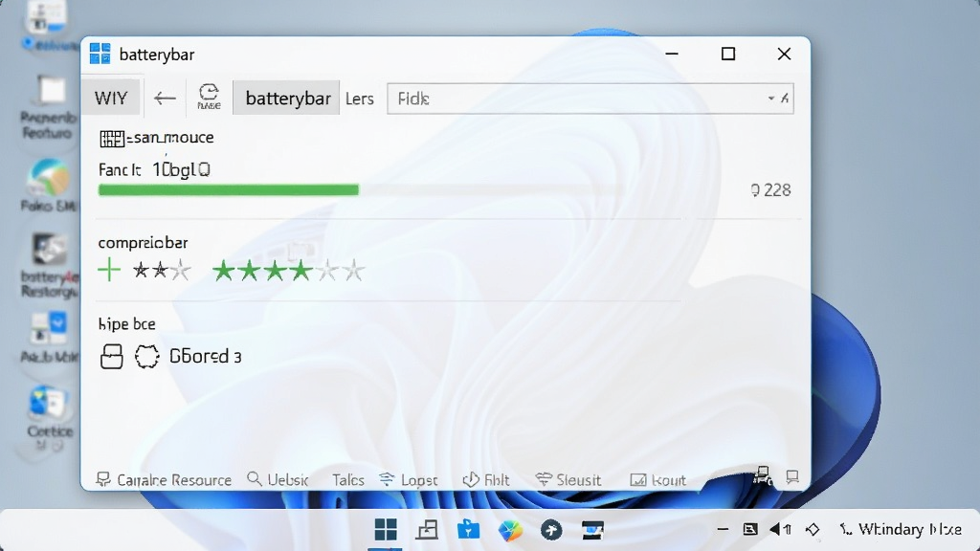The image size is (980, 551).
Task: Open the Windows Start menu
Action: pos(386,530)
